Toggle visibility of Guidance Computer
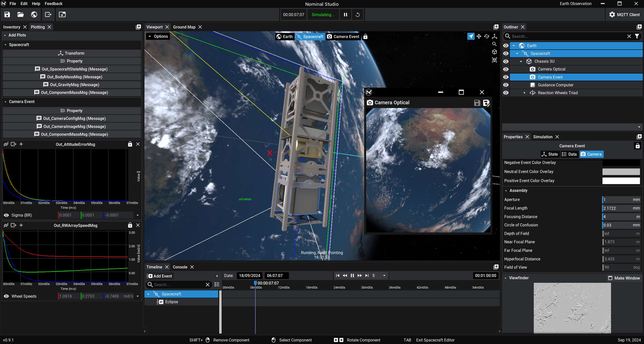Viewport: 644px width, 344px height. tap(506, 85)
